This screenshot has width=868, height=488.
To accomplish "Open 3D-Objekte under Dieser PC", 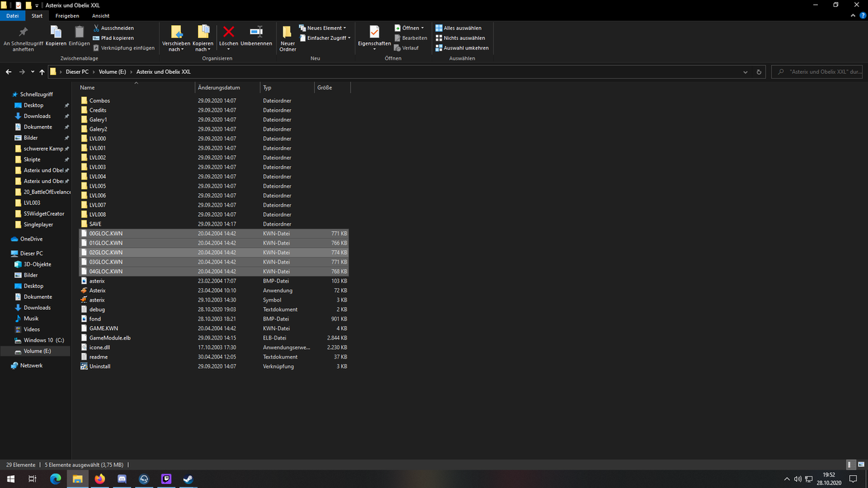I will click(37, 264).
